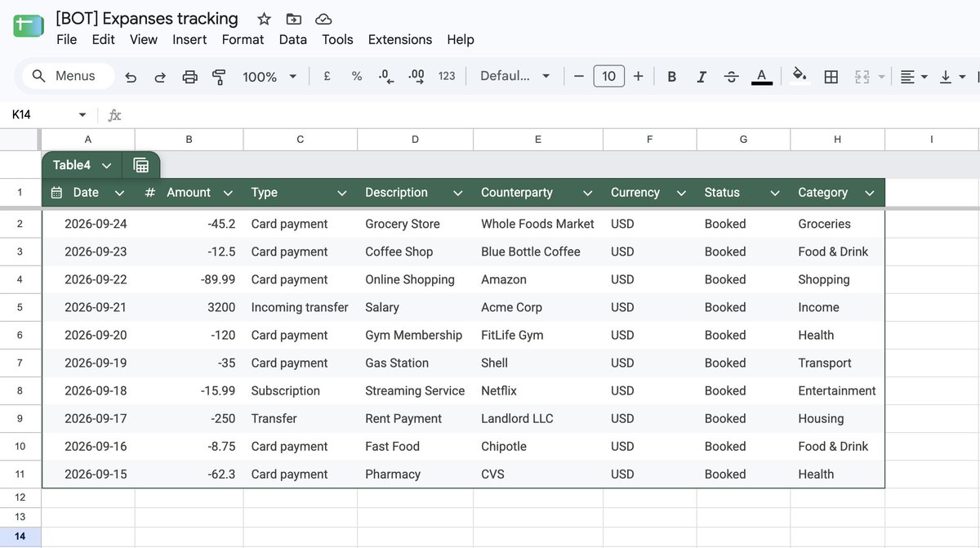Open the View menu
The height and width of the screenshot is (548, 980).
(144, 39)
